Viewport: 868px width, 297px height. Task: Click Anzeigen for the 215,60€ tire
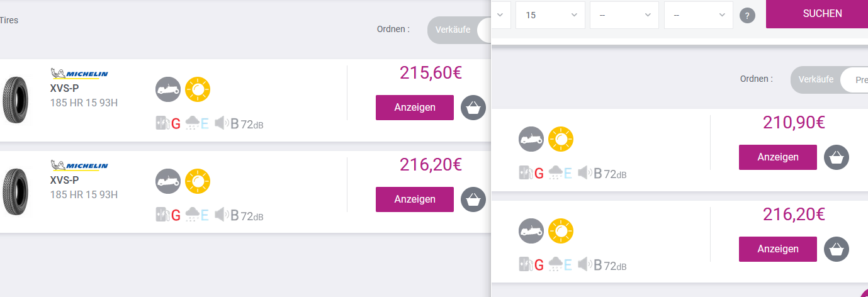(414, 108)
